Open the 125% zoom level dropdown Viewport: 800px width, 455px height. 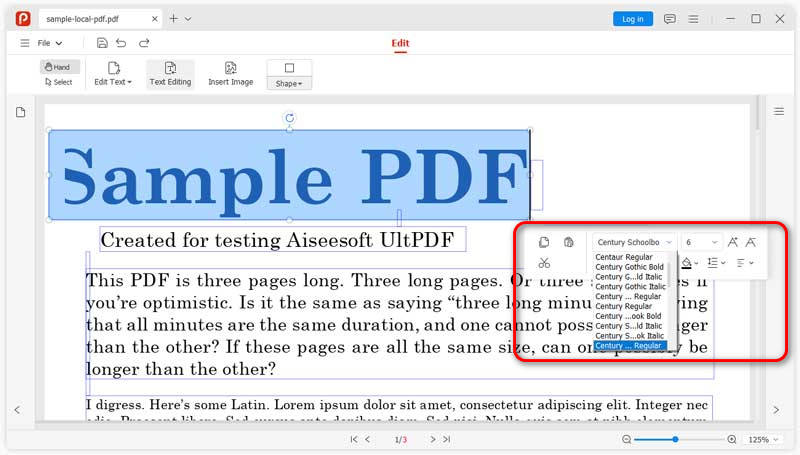[x=764, y=440]
